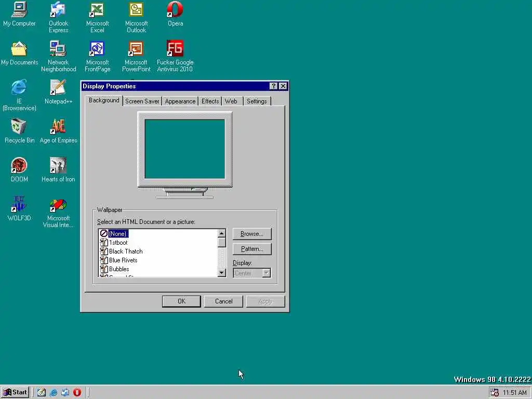Launch Internet Explorer from quick launch
This screenshot has width=532, height=399.
54,392
